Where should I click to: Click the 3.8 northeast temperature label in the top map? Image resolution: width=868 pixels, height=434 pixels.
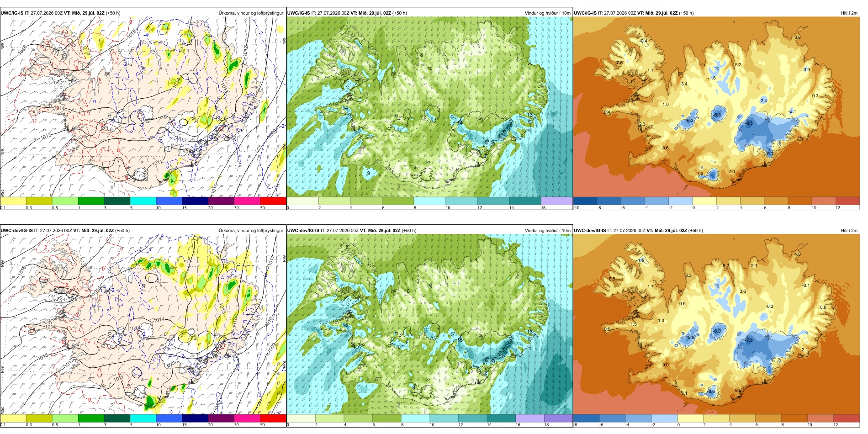click(798, 37)
